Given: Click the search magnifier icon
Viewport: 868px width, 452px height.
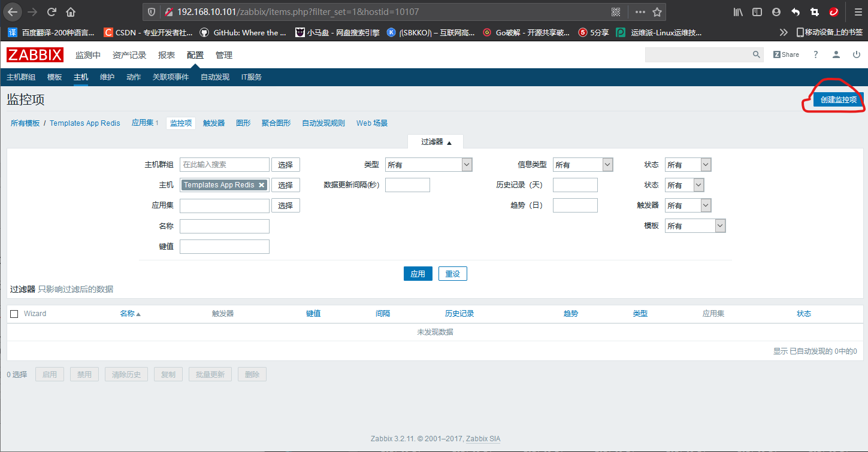Looking at the screenshot, I should (757, 54).
